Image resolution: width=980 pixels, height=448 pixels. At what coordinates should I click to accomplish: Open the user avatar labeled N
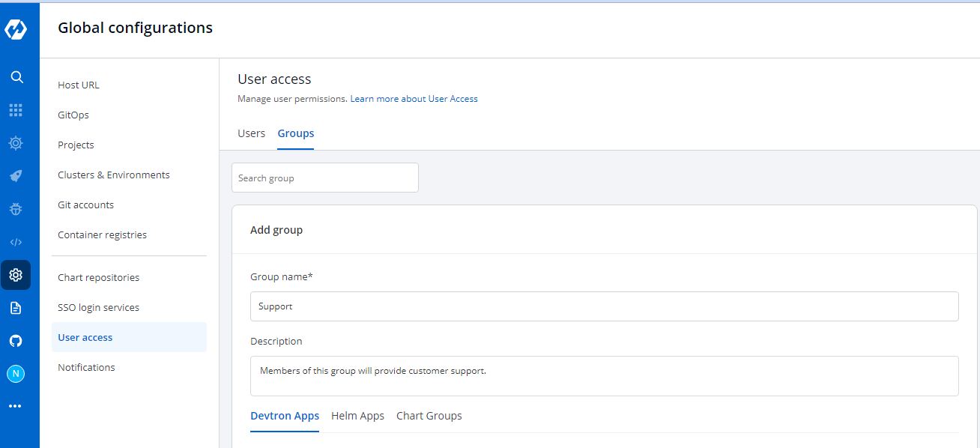click(x=16, y=373)
